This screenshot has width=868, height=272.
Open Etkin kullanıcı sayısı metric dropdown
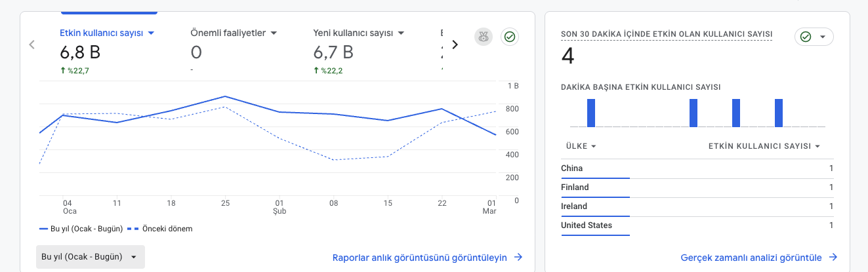pyautogui.click(x=107, y=32)
